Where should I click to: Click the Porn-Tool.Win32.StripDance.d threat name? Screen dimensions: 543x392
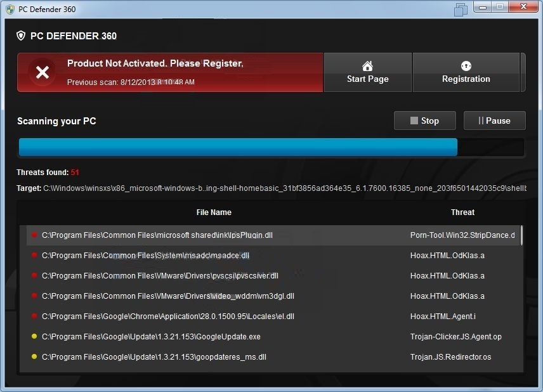point(462,235)
